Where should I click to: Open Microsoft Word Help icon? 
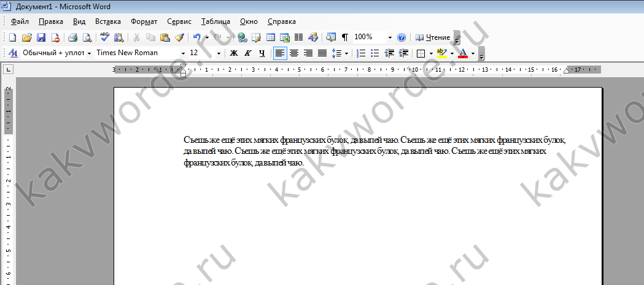(402, 37)
